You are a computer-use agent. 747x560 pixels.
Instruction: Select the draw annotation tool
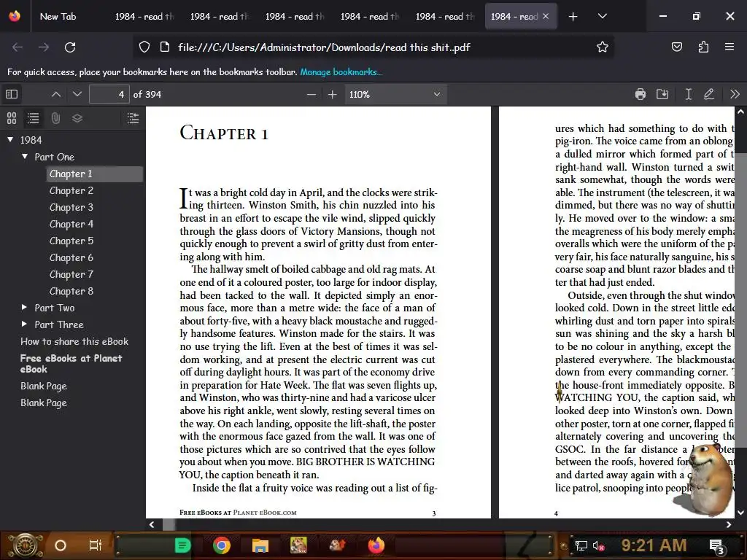tap(709, 94)
